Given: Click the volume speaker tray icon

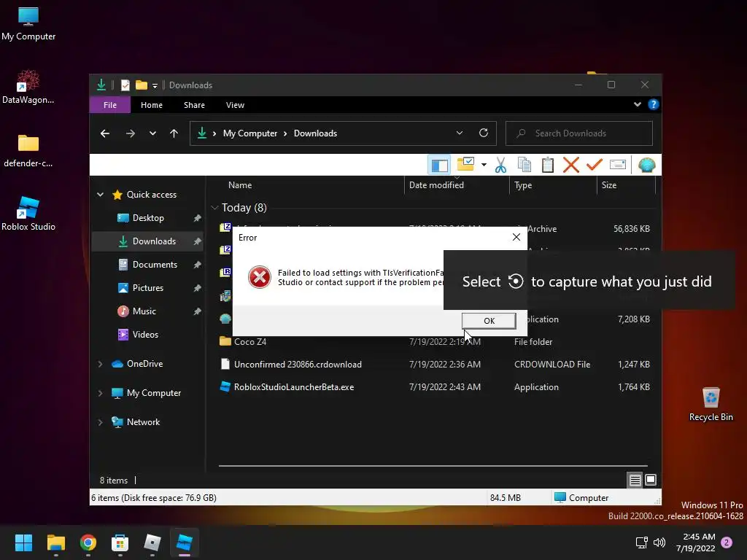Looking at the screenshot, I should pyautogui.click(x=659, y=542).
